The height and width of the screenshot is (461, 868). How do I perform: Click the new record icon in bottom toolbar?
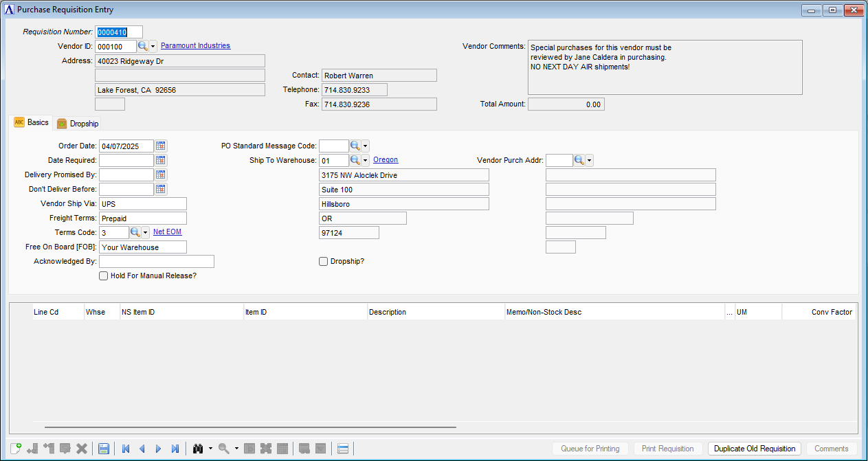point(16,449)
